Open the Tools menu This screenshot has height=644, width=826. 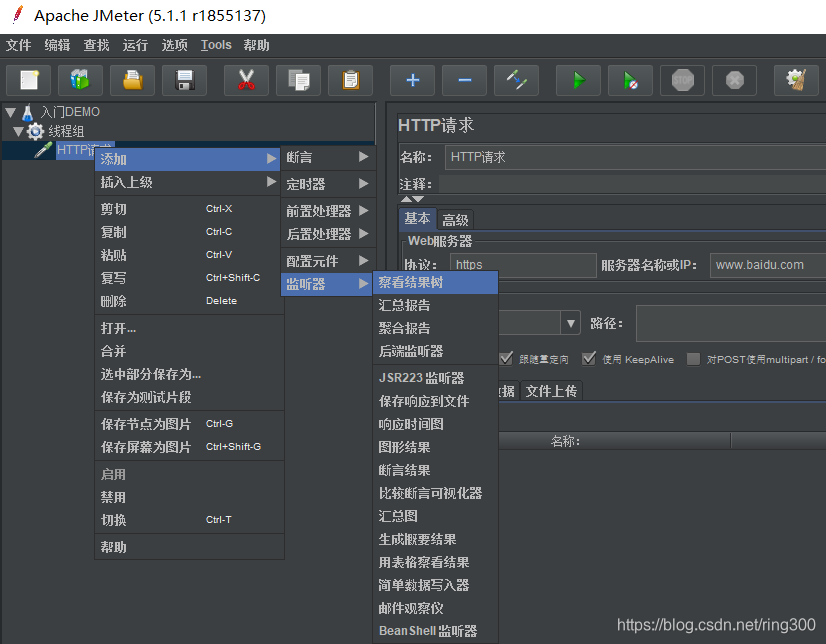pos(216,45)
